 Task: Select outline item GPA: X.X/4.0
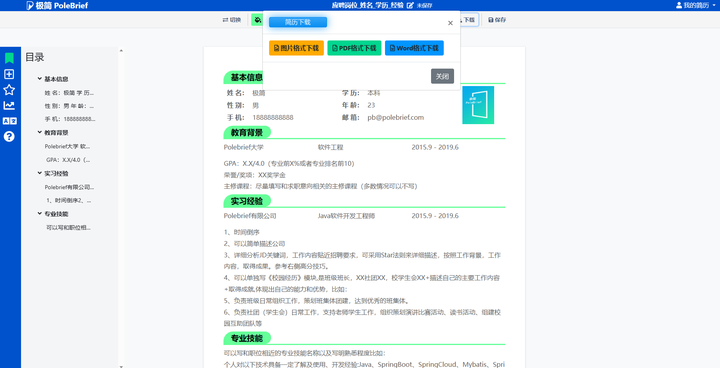coord(68,160)
